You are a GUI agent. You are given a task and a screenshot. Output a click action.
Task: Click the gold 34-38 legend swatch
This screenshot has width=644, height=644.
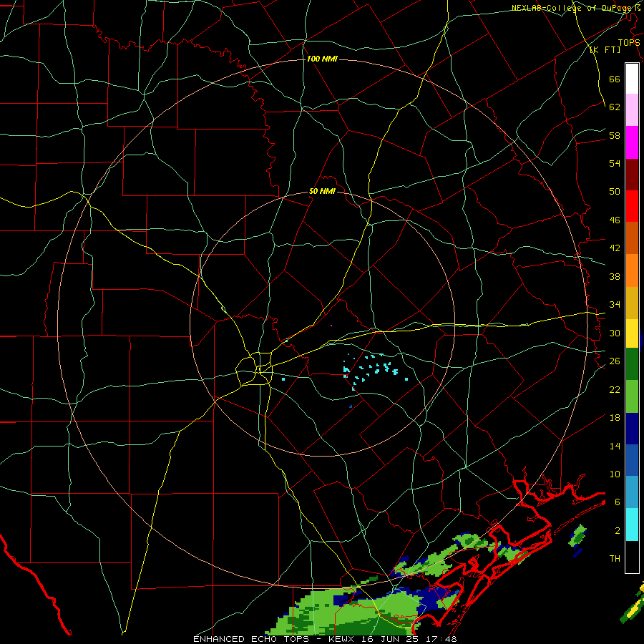coord(632,303)
